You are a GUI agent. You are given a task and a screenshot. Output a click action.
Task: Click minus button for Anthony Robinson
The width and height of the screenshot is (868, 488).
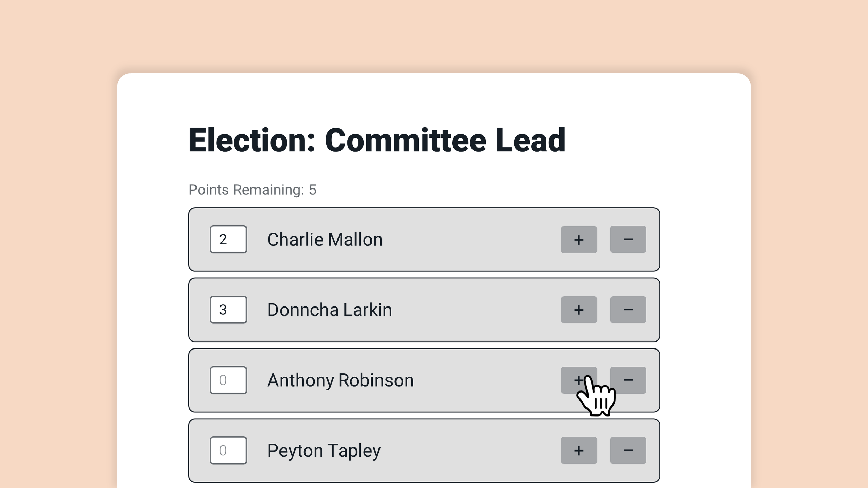(628, 380)
